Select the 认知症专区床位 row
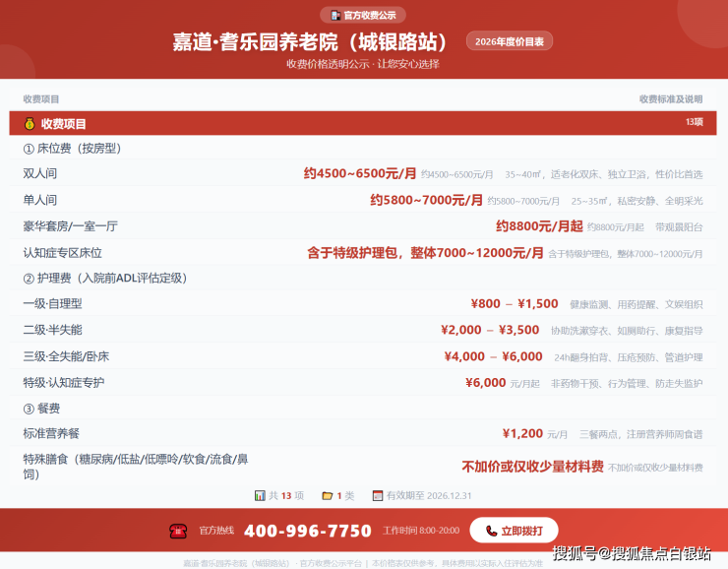The height and width of the screenshot is (569, 728). coord(363,253)
